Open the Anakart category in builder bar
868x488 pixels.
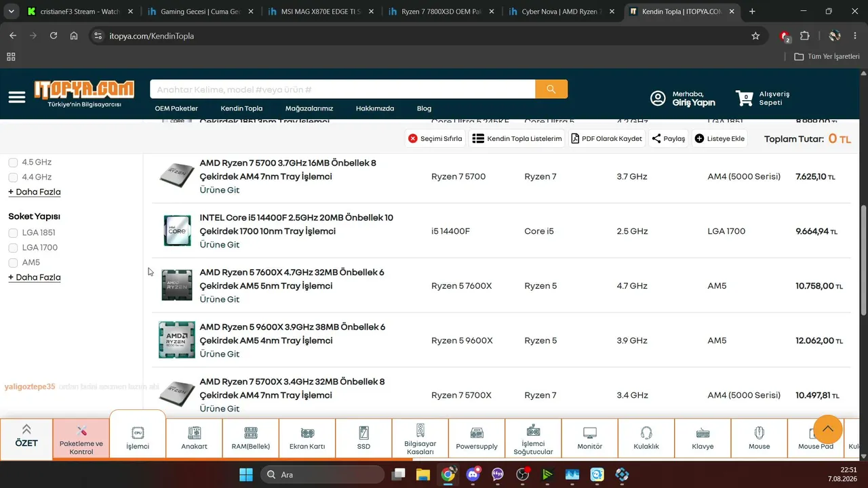coord(195,439)
